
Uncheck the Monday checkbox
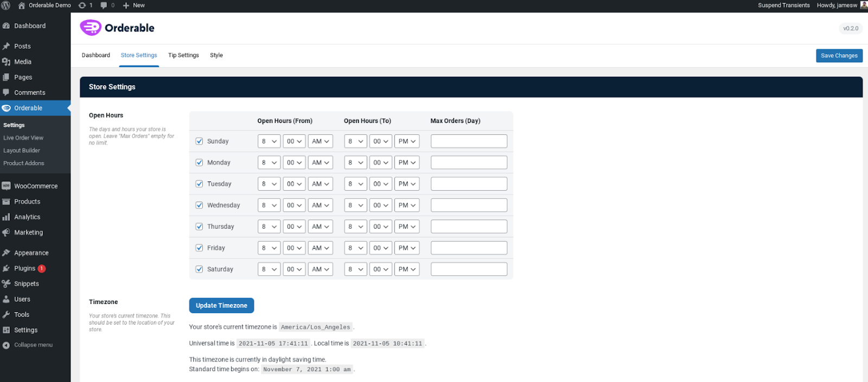pos(199,163)
